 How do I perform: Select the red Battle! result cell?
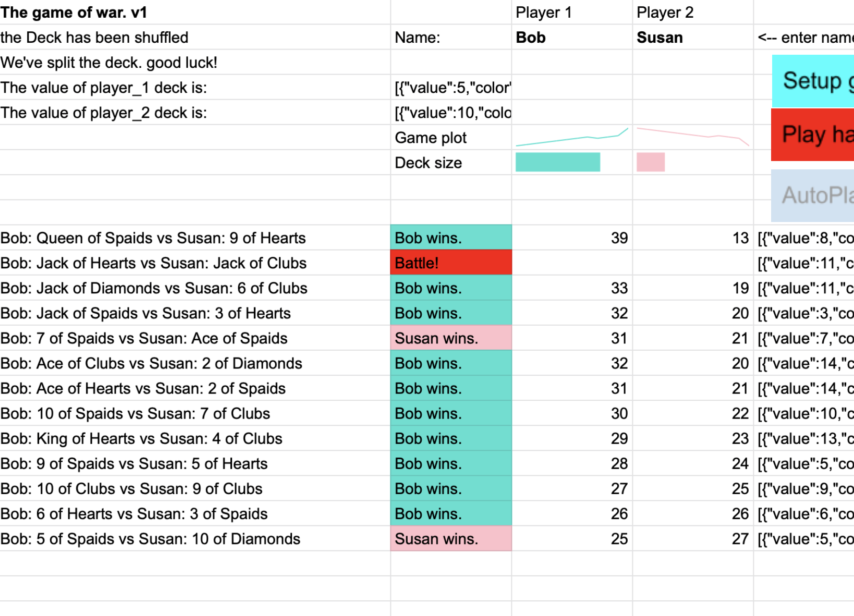pyautogui.click(x=451, y=263)
